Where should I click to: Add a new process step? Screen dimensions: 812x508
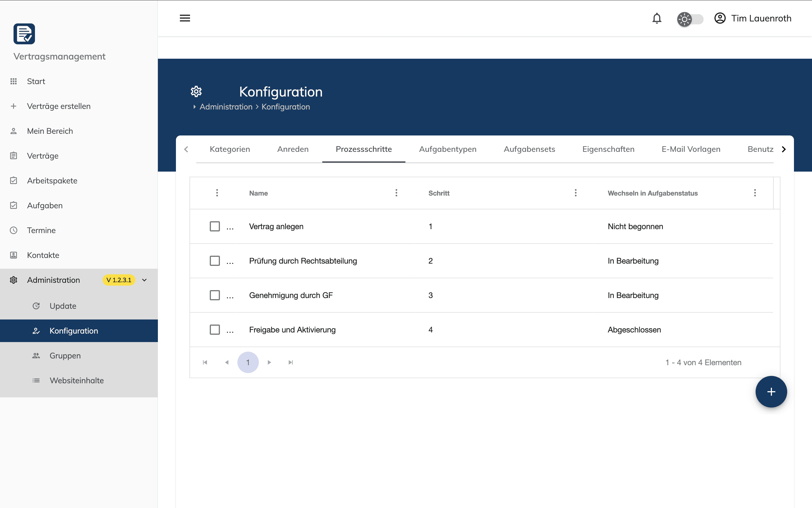[x=771, y=392]
